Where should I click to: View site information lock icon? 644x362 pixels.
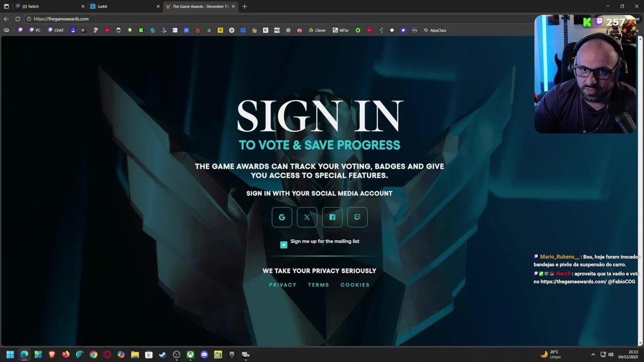[29, 19]
